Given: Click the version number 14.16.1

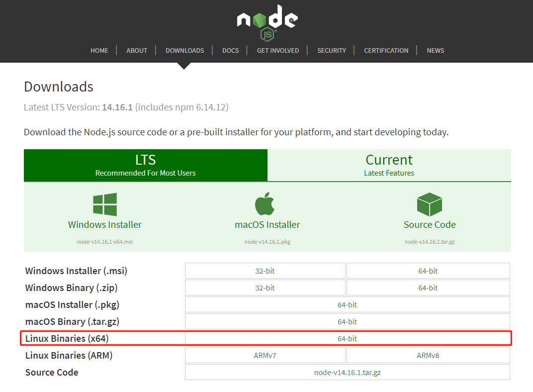Looking at the screenshot, I should 117,107.
